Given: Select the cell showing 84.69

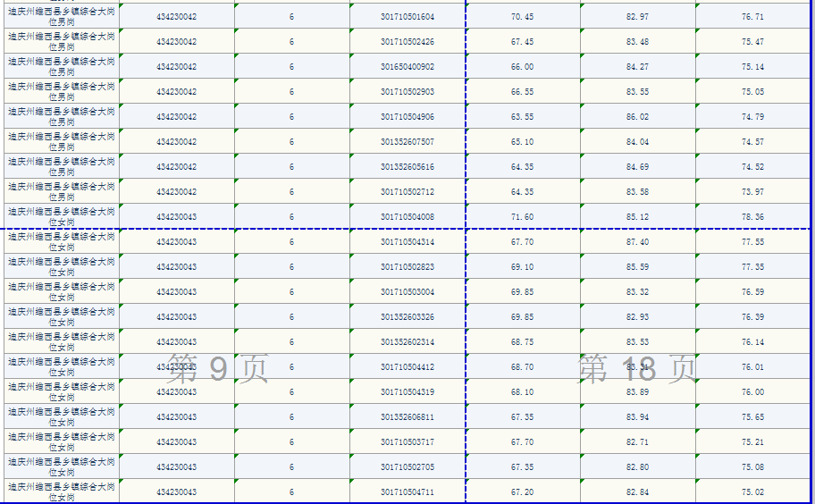Looking at the screenshot, I should [x=637, y=167].
